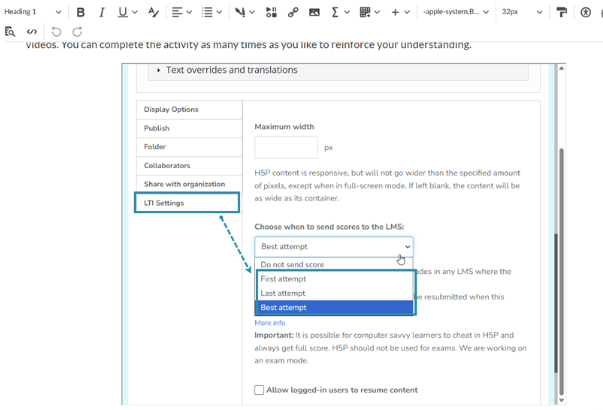The width and height of the screenshot is (603, 410).
Task: Open the More info link
Action: [270, 323]
